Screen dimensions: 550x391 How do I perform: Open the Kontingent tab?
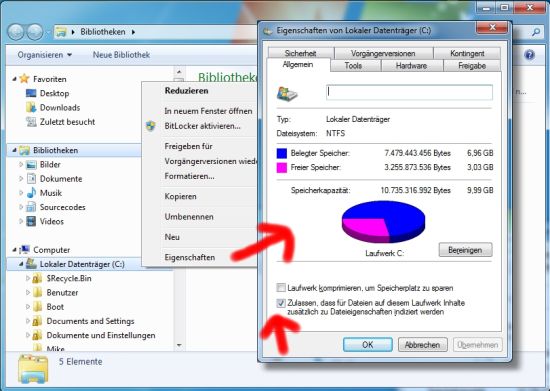pyautogui.click(x=467, y=53)
